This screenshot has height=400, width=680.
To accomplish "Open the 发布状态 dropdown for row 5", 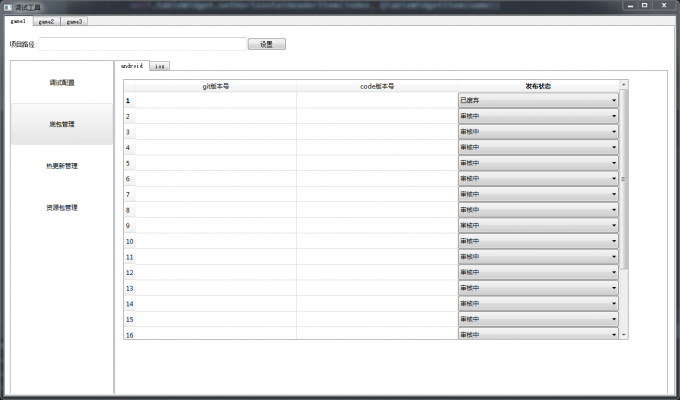I will 538,163.
